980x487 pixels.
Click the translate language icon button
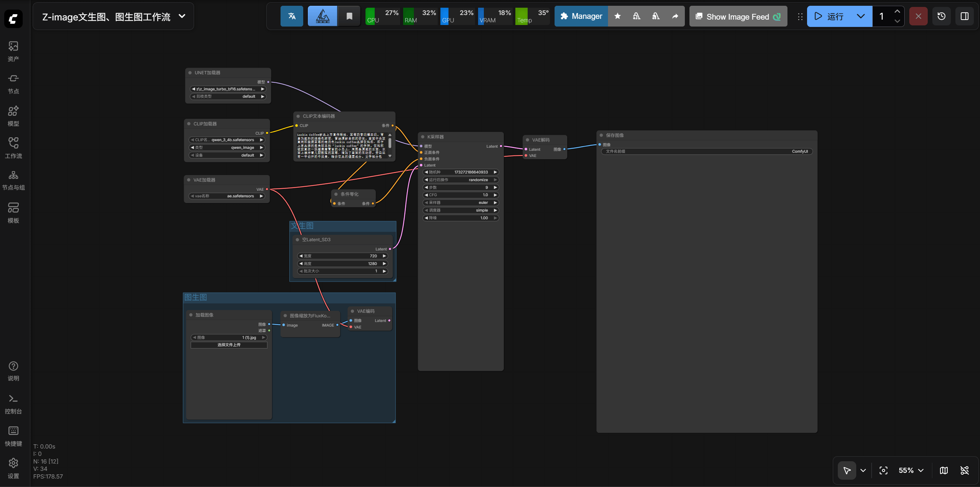(292, 16)
